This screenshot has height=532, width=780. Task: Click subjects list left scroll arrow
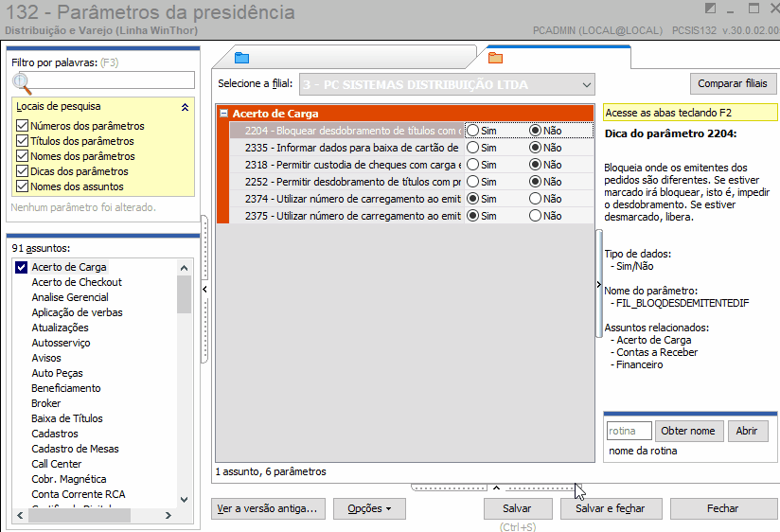(x=20, y=516)
